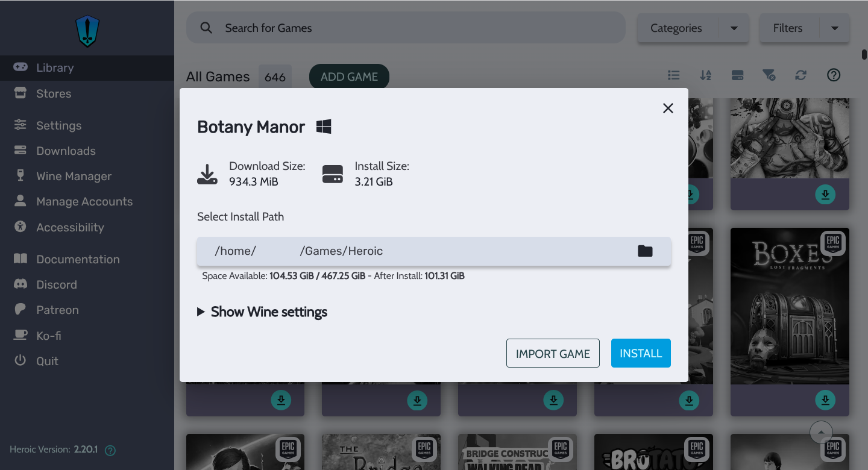Viewport: 868px width, 470px height.
Task: Click the refresh library icon
Action: (x=800, y=75)
